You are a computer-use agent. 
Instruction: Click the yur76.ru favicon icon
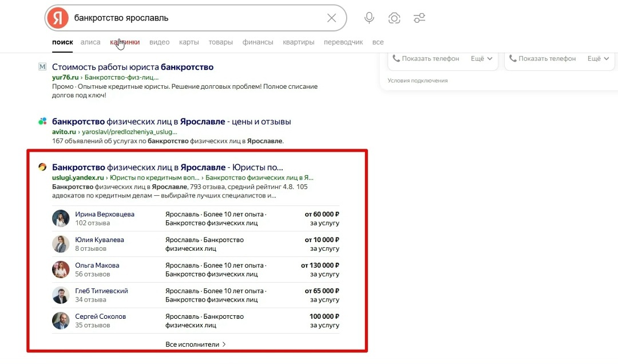42,66
